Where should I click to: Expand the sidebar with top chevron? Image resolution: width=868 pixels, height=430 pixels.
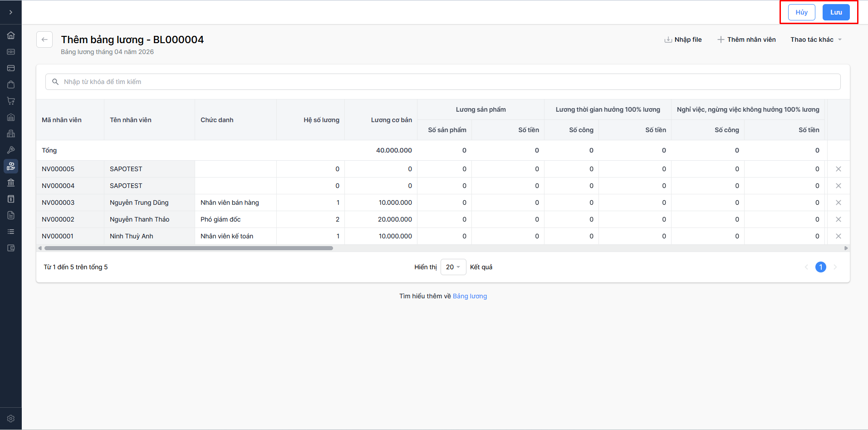11,12
